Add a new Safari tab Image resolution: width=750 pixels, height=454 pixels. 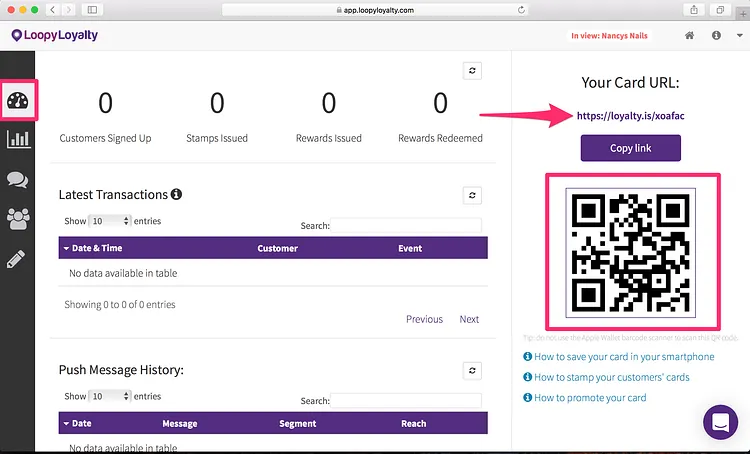(x=744, y=14)
